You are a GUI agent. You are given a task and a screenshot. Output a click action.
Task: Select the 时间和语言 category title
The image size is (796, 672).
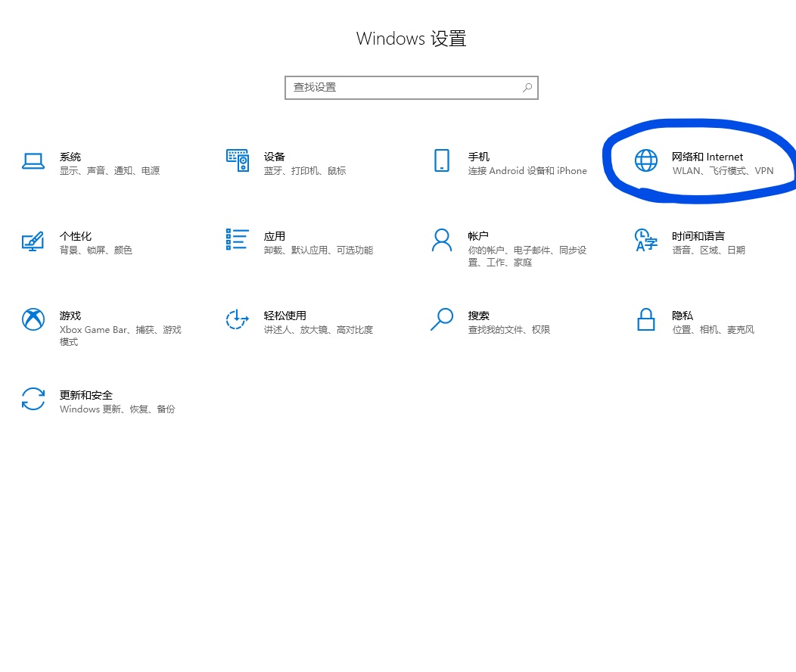coord(698,237)
